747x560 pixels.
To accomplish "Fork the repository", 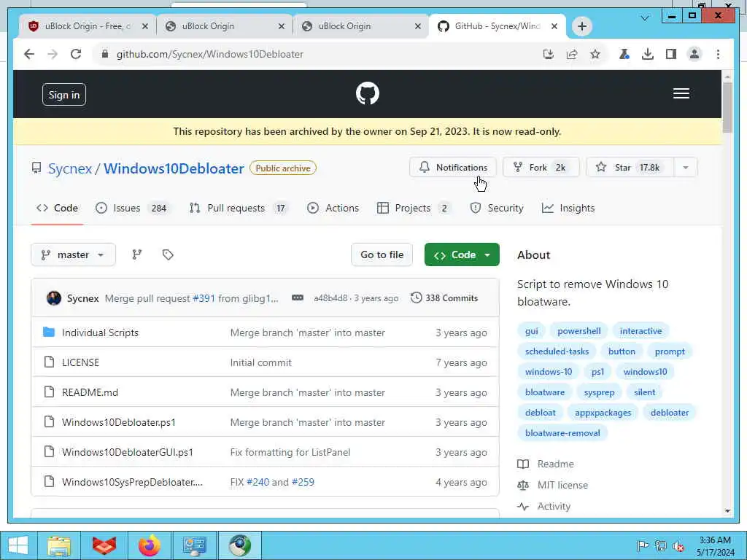I will [x=541, y=168].
